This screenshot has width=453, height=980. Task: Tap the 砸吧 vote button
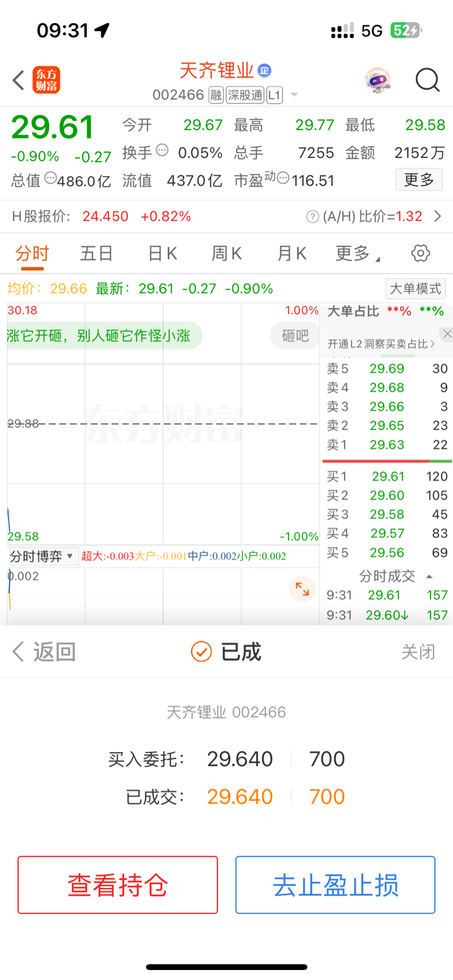[295, 336]
